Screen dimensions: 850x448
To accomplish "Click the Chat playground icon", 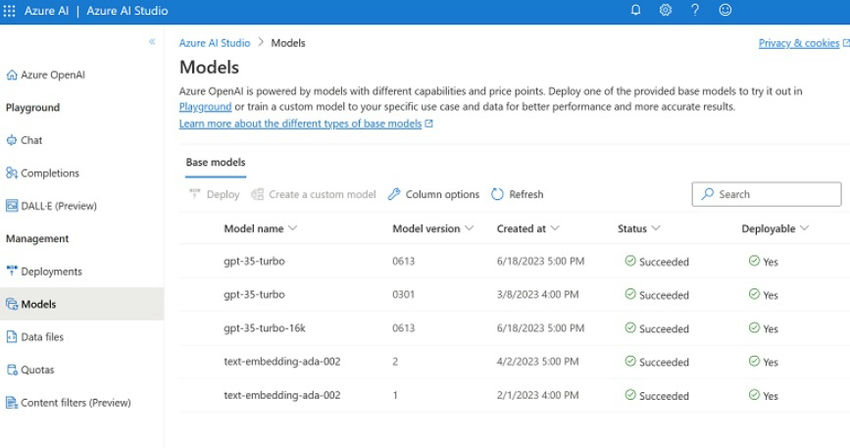I will click(x=11, y=140).
